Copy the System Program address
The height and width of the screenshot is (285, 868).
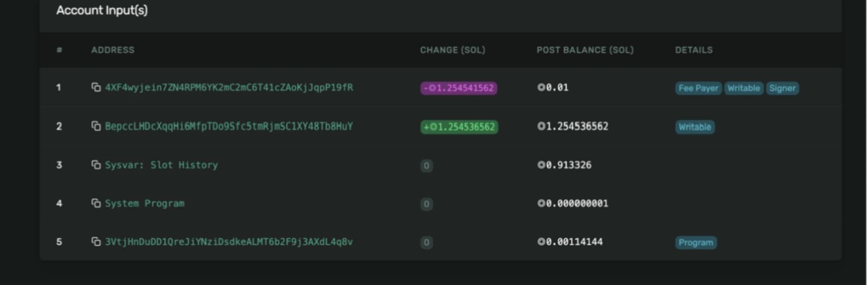click(x=96, y=203)
